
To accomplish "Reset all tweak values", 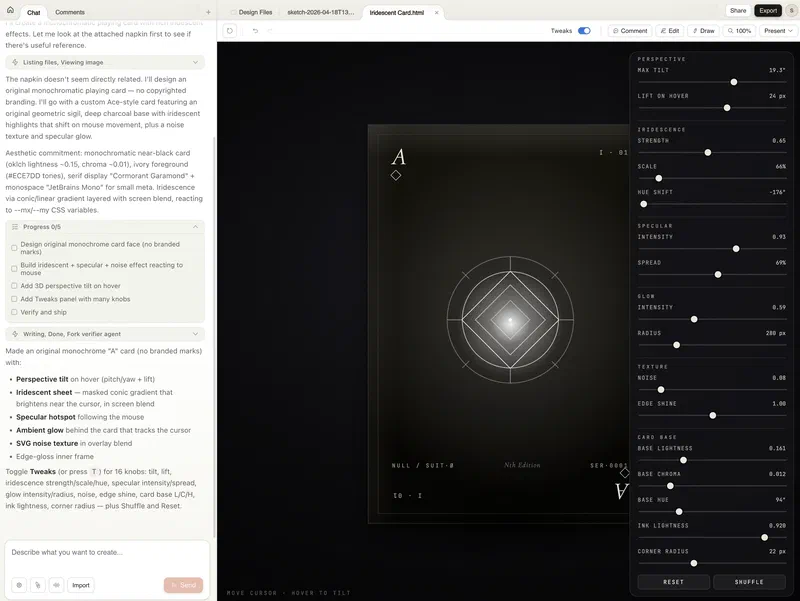I will coord(673,582).
